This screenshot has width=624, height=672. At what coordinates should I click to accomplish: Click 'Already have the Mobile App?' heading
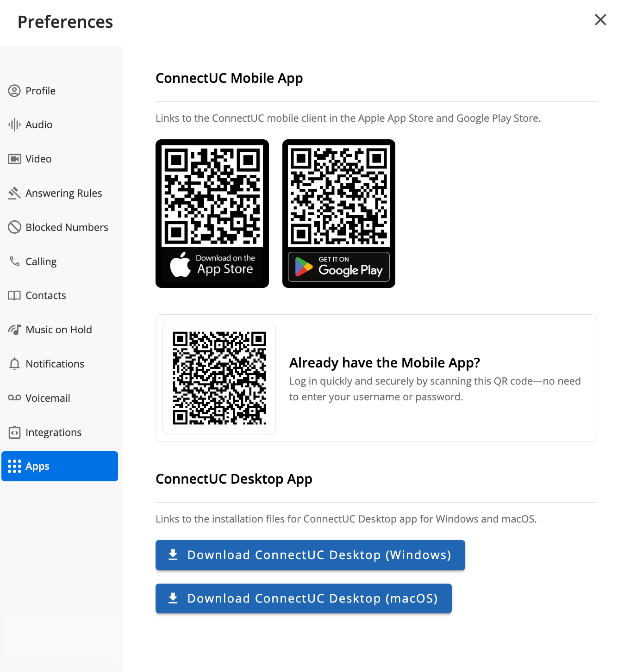[385, 362]
